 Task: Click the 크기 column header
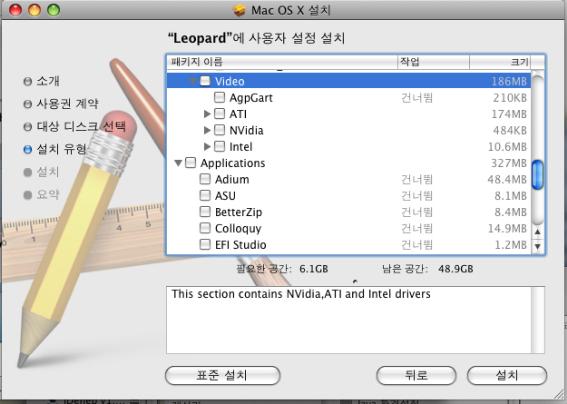click(500, 62)
